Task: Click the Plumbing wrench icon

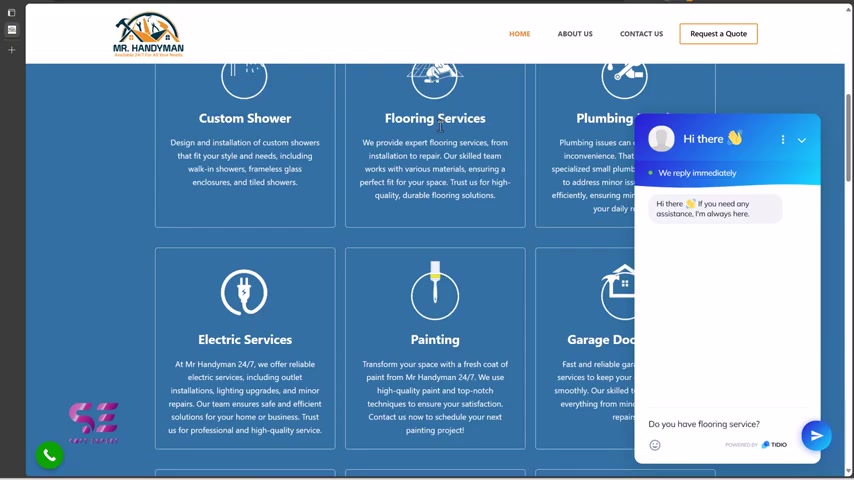Action: (624, 81)
